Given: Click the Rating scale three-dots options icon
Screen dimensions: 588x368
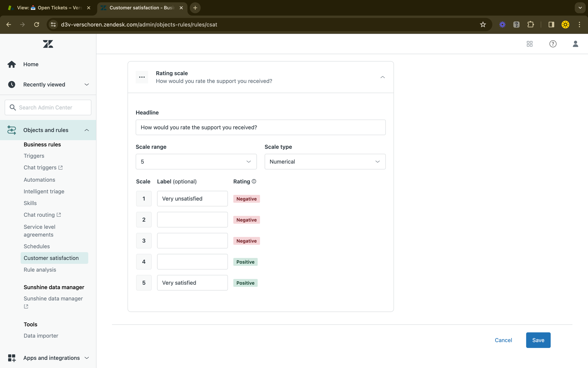Looking at the screenshot, I should 142,77.
